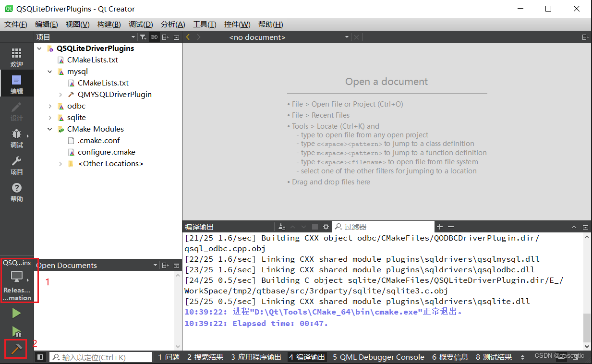
Task: Toggle the left sidebar visibility
Action: [x=41, y=357]
